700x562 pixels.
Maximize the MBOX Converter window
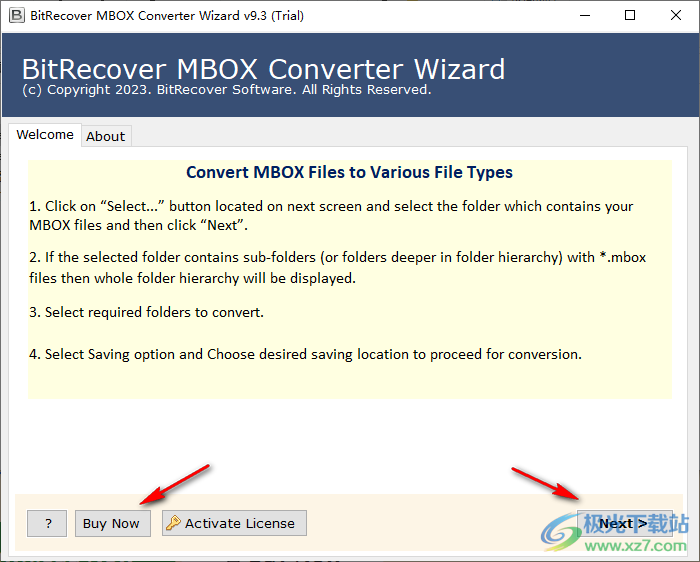click(x=630, y=16)
